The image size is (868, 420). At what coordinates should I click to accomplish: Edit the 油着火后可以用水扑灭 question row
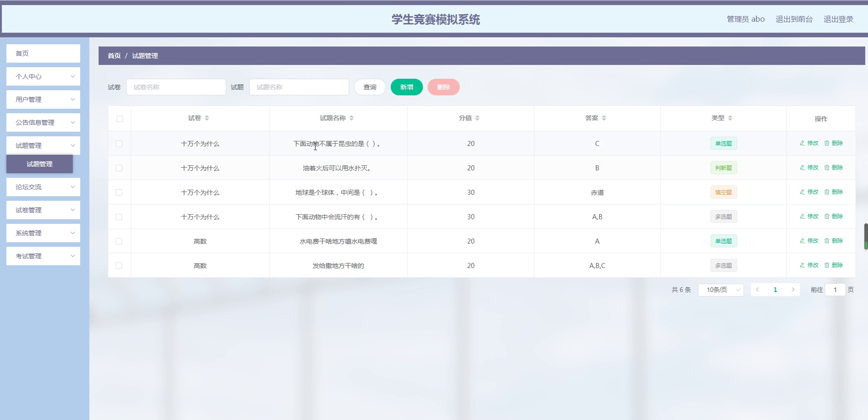(x=809, y=168)
